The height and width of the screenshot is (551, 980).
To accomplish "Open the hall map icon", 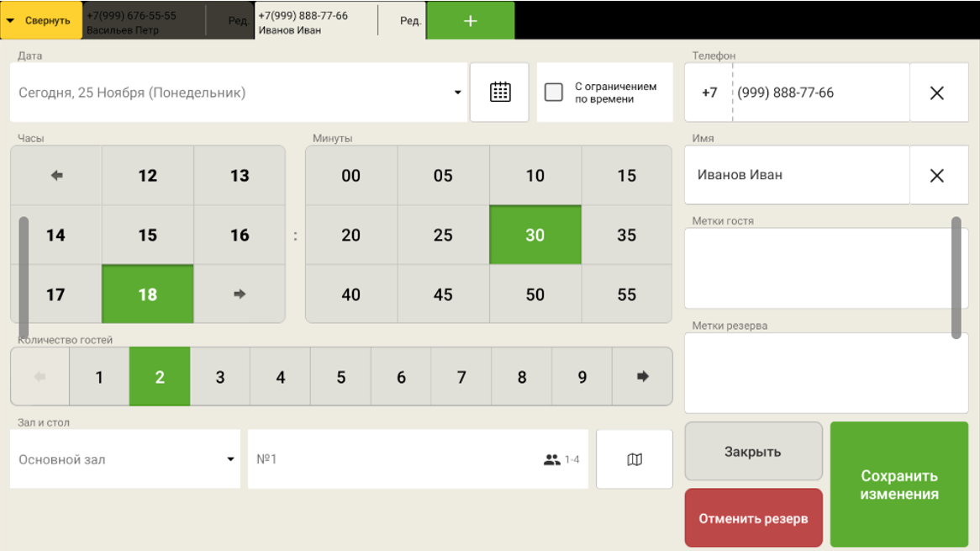I will pos(635,459).
